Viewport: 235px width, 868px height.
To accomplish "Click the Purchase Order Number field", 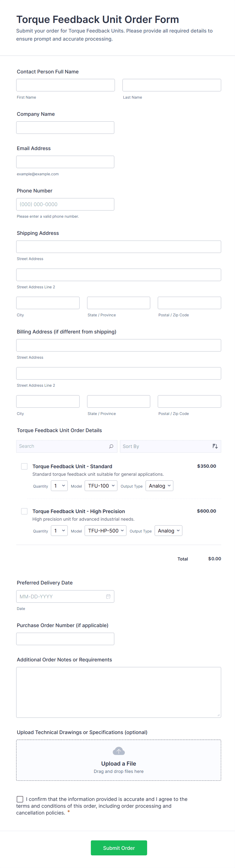I will [65, 639].
